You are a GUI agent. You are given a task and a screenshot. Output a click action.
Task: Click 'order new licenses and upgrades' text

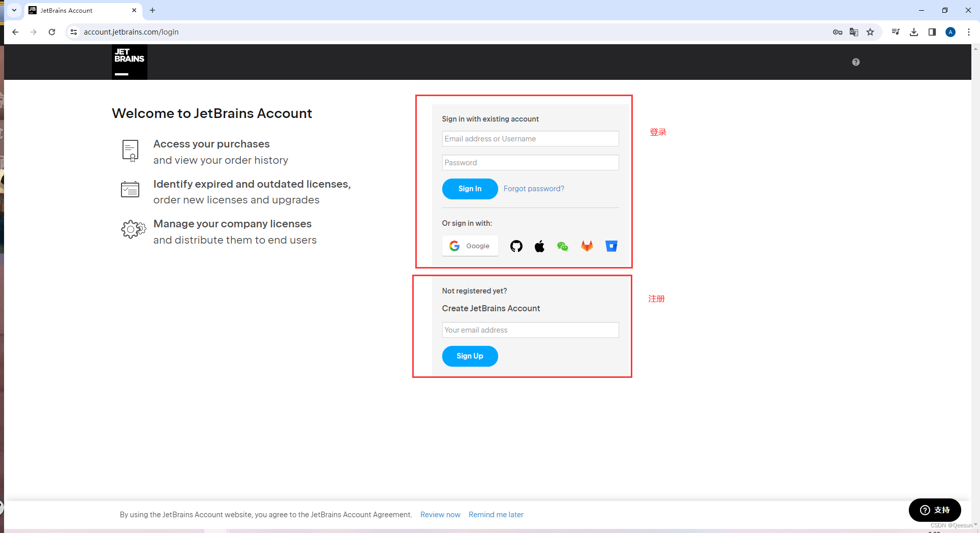236,200
